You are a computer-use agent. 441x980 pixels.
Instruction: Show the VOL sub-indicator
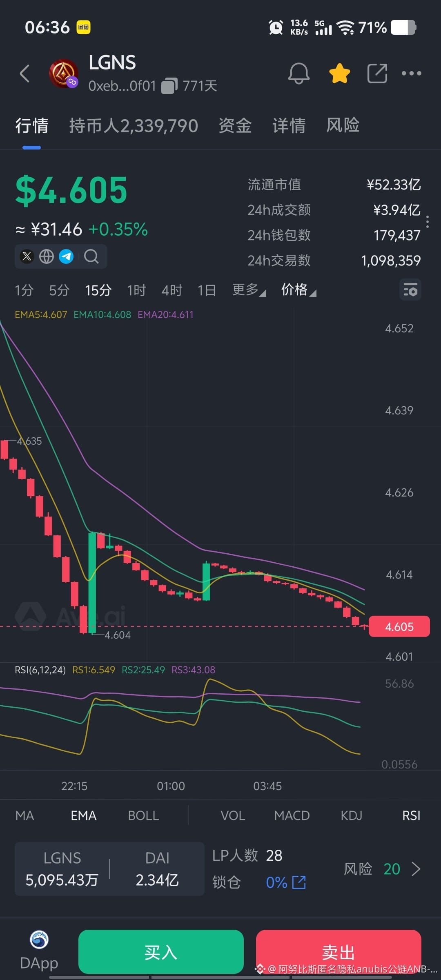pos(233,815)
